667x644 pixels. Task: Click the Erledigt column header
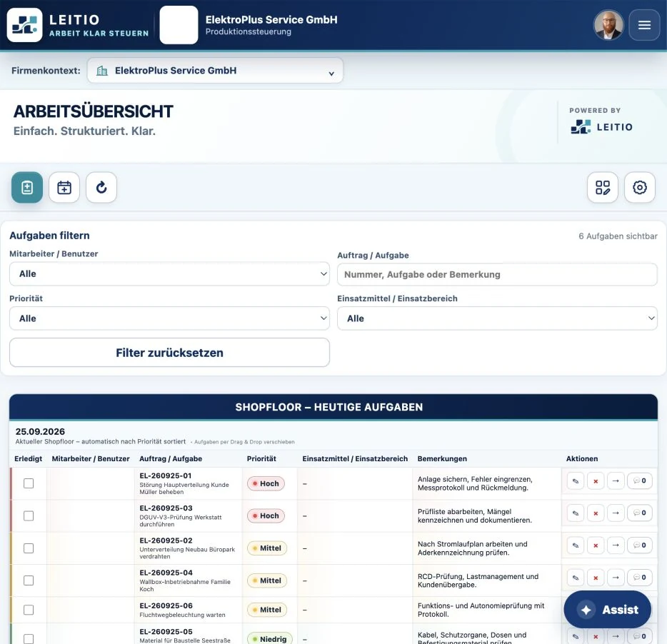[x=28, y=458]
